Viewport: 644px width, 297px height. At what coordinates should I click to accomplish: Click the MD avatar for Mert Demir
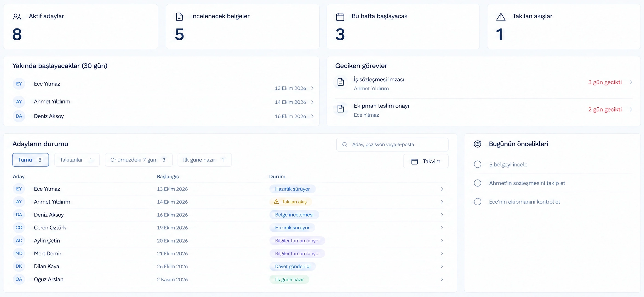click(x=19, y=253)
